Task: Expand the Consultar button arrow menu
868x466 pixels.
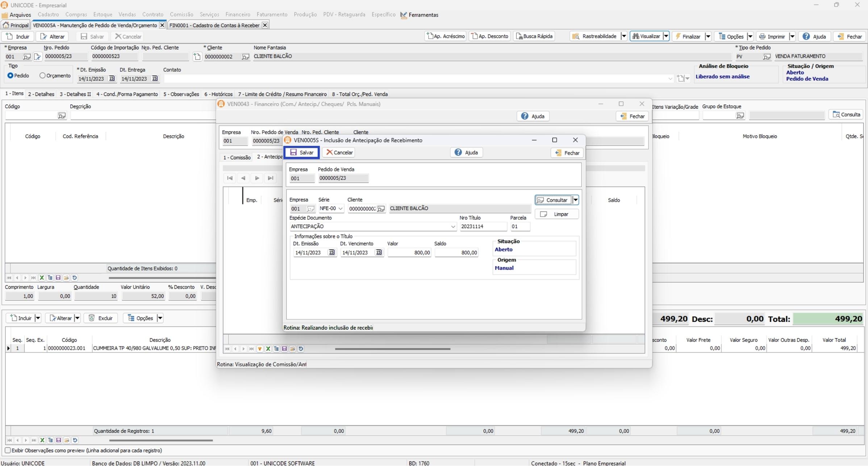Action: pos(575,200)
